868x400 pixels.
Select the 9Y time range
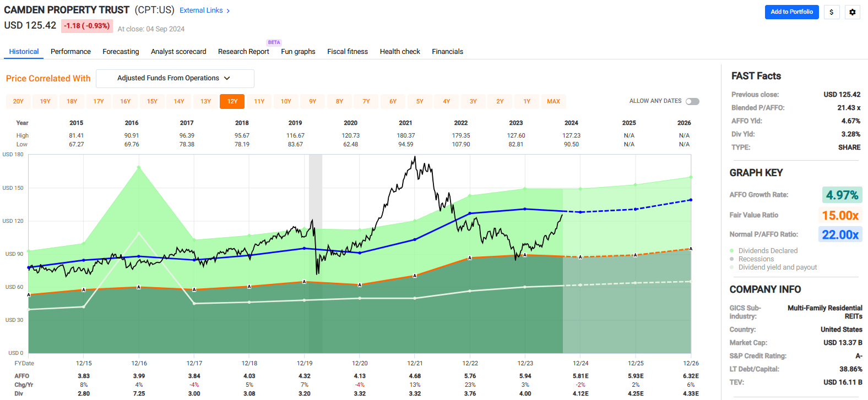313,101
